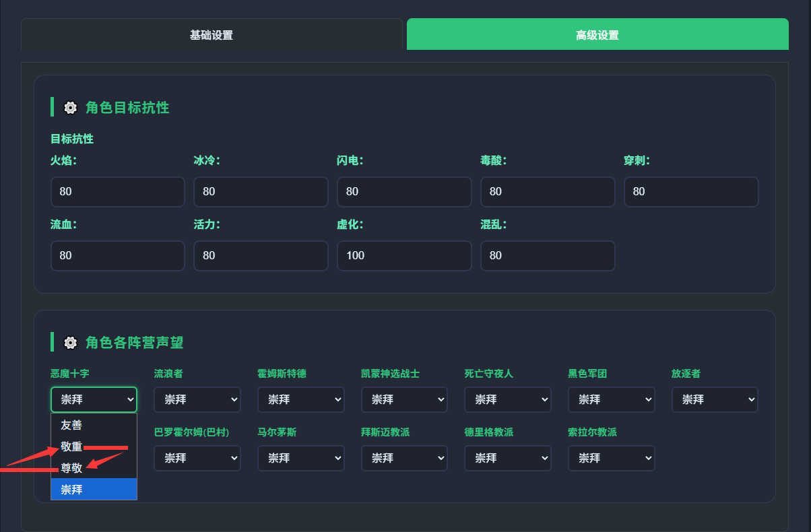Focus the 流血 resistance input field
This screenshot has height=532, width=811.
pos(118,256)
